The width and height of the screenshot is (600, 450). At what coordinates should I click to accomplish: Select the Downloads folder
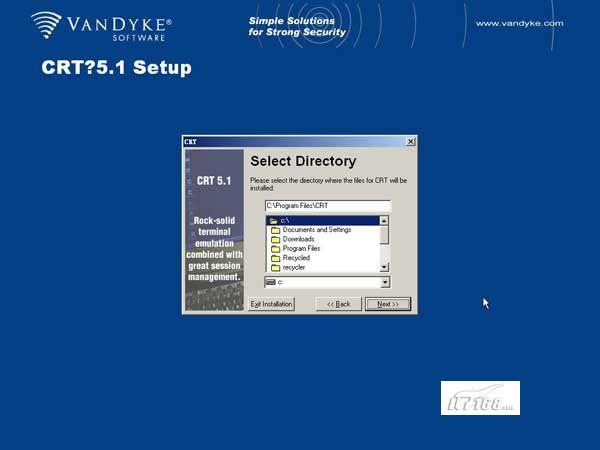click(x=323, y=239)
